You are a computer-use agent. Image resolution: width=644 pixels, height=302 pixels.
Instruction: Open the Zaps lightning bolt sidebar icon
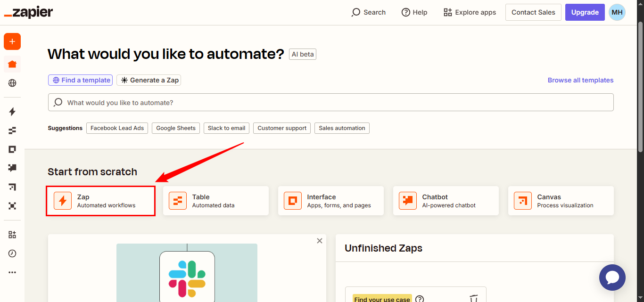(12, 112)
